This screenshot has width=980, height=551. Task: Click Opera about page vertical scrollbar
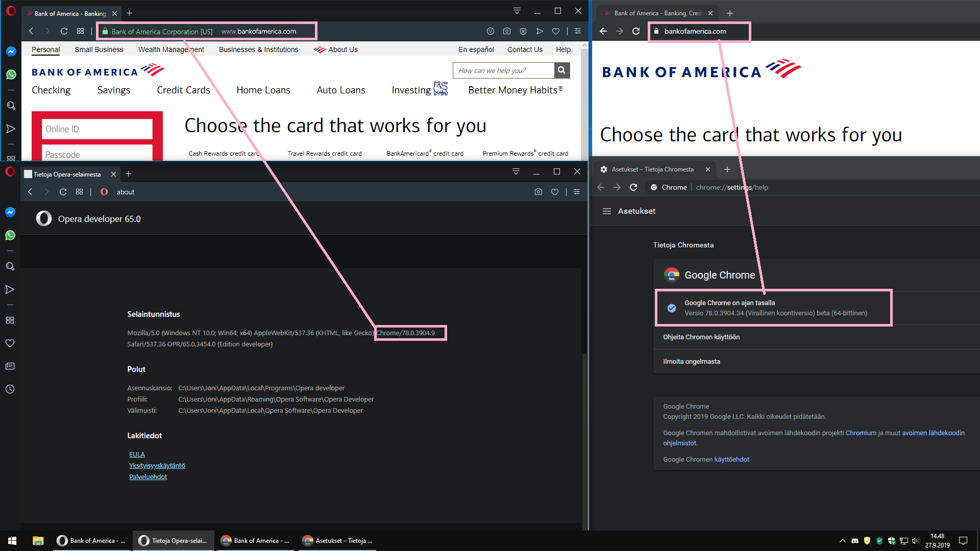584,439
